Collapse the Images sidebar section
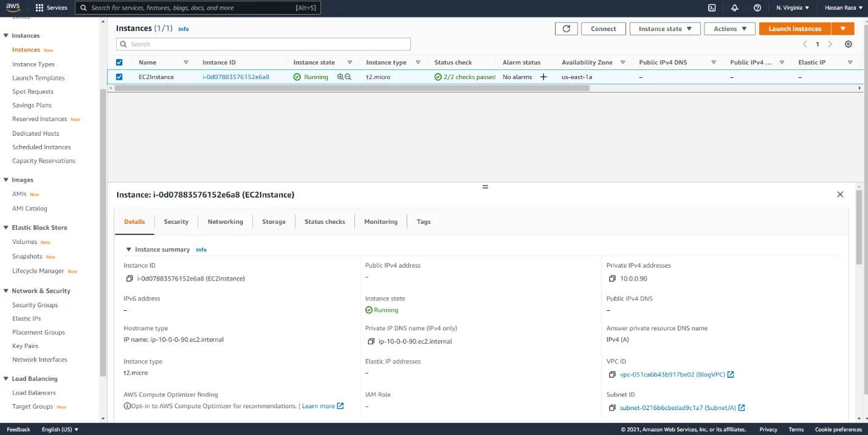Screen dimensions: 868x435 pos(6,179)
